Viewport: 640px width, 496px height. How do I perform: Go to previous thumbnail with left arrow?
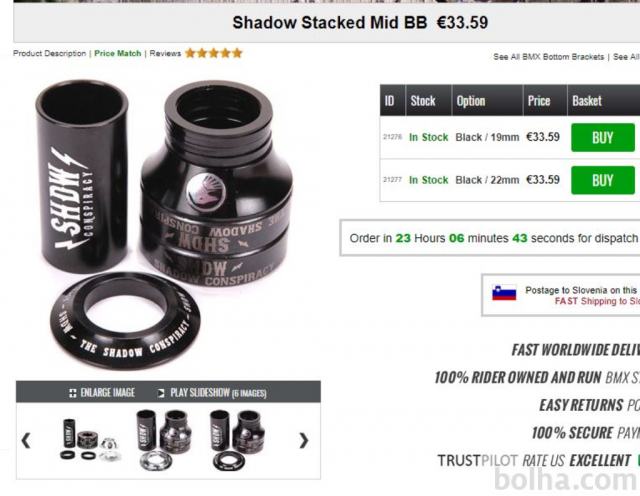coord(26,440)
